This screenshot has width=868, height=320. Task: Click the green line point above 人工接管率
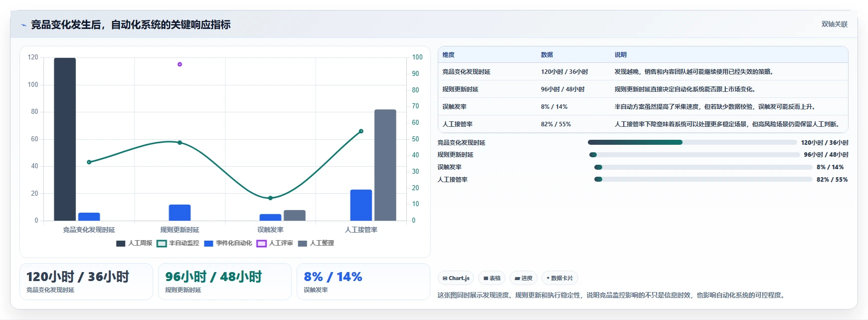[361, 131]
